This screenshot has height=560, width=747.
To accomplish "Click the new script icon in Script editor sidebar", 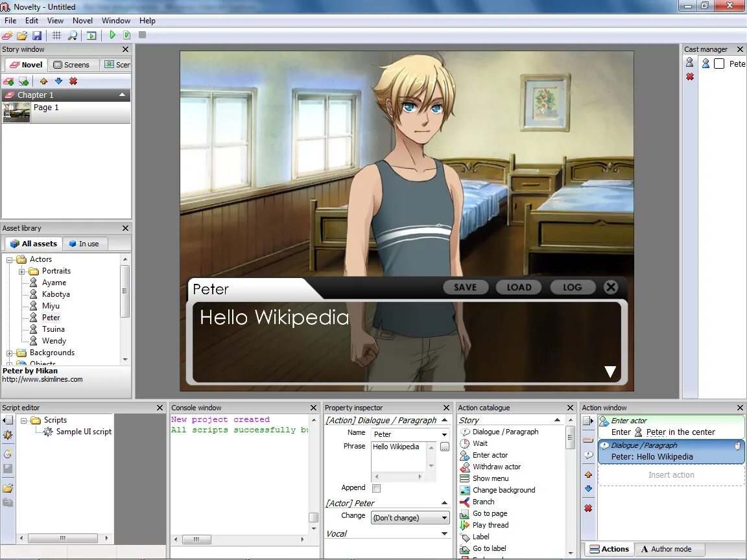I will (8, 454).
